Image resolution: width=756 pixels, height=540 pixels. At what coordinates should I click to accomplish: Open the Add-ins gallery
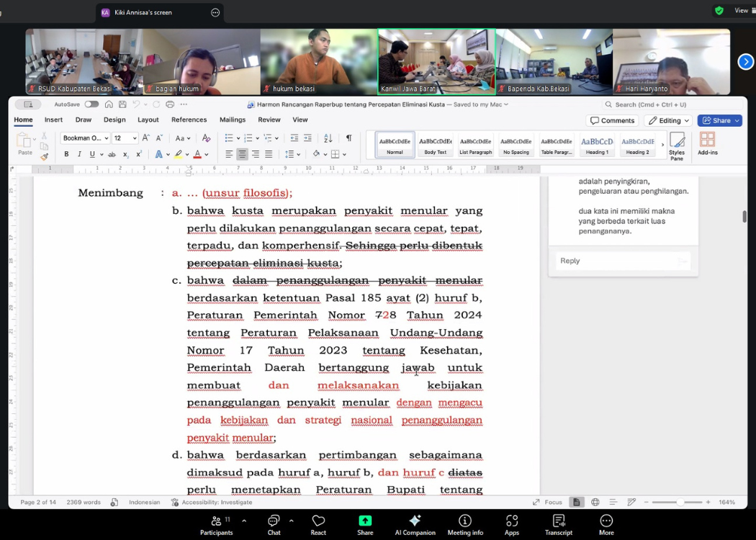(x=707, y=144)
